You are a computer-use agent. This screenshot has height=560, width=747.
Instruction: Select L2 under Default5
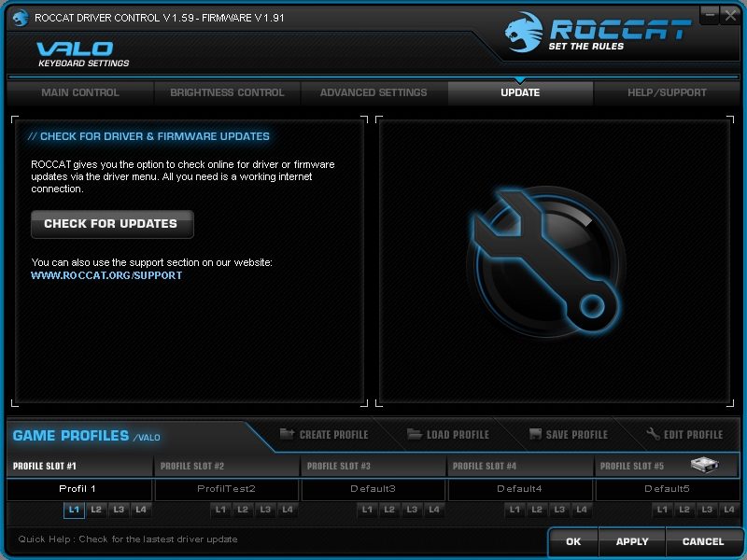(684, 510)
